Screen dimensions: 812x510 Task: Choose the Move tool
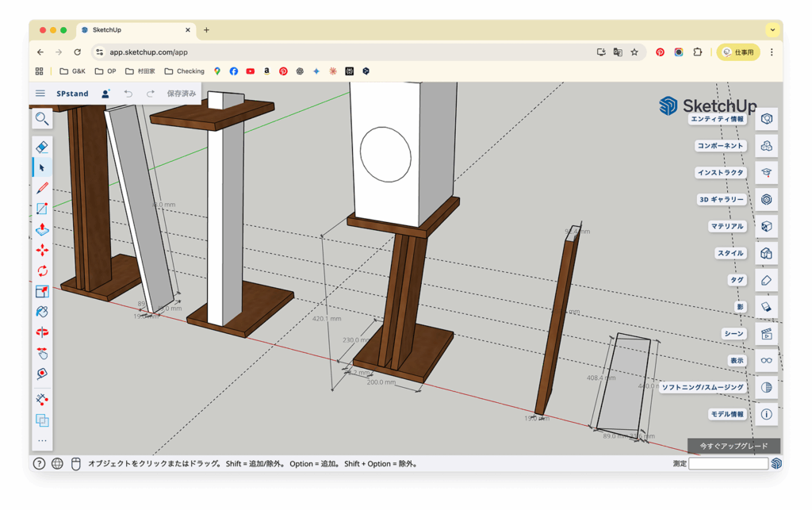[42, 250]
